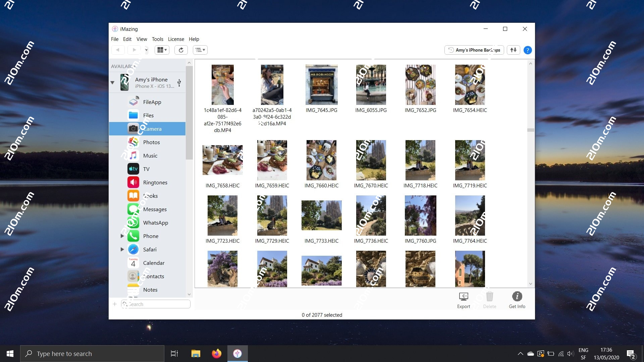Select the IMG_7645.JPG thumbnail

click(321, 85)
